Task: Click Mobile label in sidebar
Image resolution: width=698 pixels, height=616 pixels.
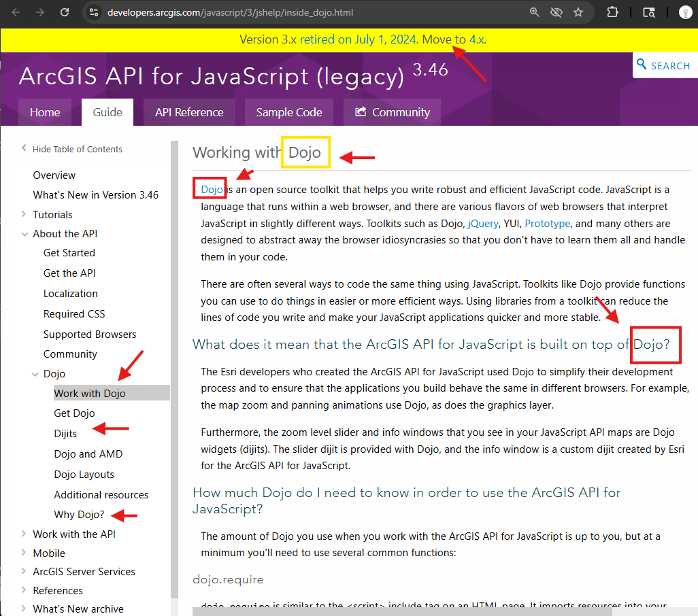Action: [x=49, y=553]
